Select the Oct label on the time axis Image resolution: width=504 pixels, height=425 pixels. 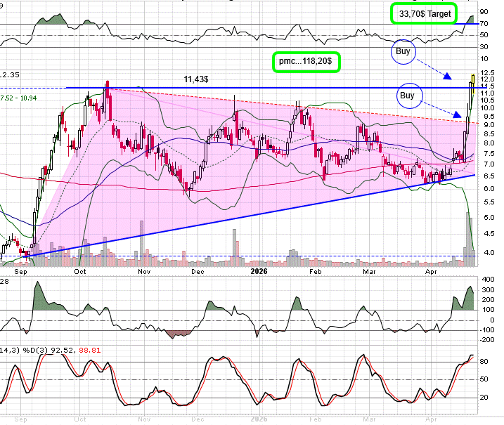80,270
